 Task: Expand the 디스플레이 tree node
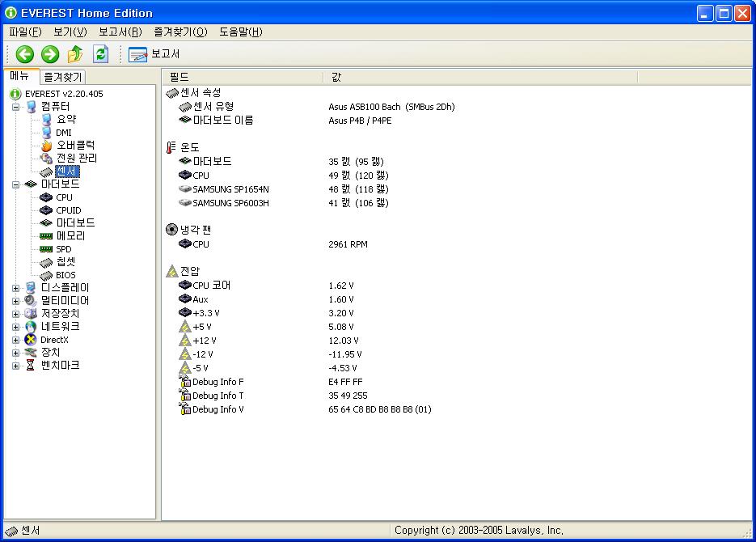tap(16, 288)
